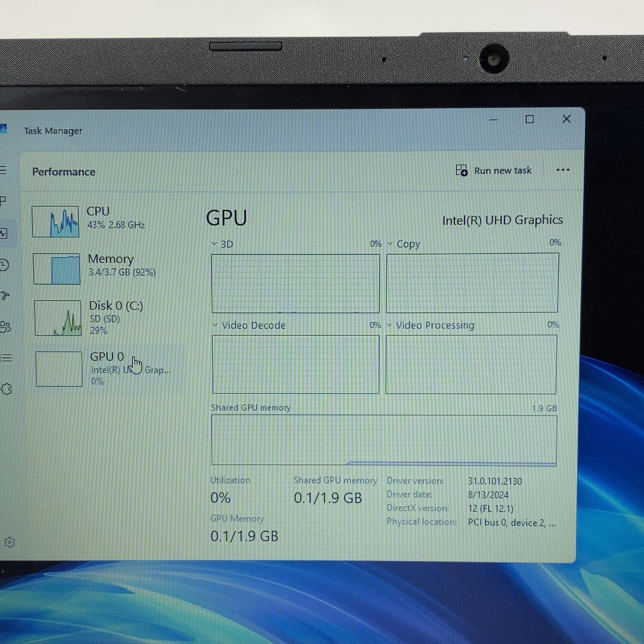Click the large GPU heading
This screenshot has height=644, width=644.
tap(227, 218)
